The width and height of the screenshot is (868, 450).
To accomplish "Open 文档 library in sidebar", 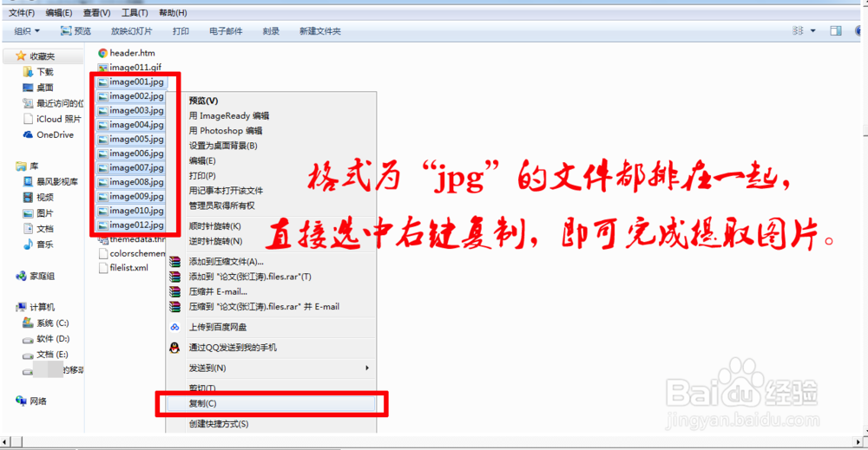I will [x=38, y=228].
